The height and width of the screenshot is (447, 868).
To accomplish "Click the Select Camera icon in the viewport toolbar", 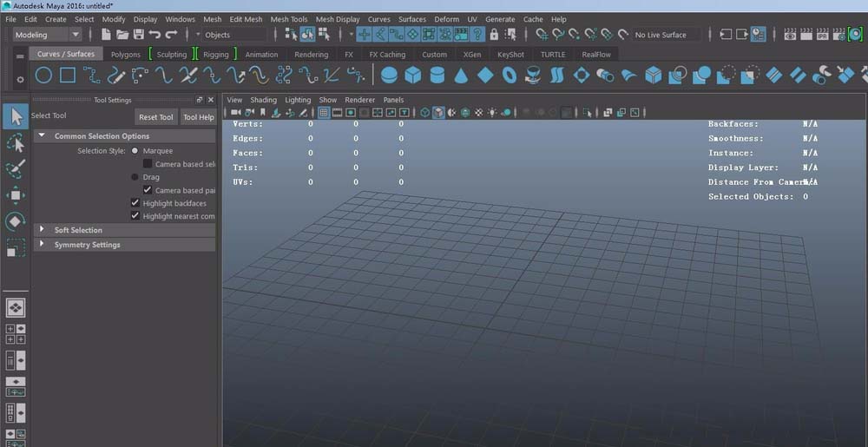I will [x=236, y=113].
